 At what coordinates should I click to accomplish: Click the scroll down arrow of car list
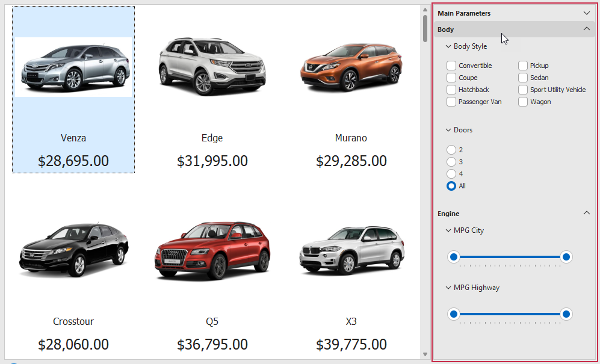[x=425, y=354]
